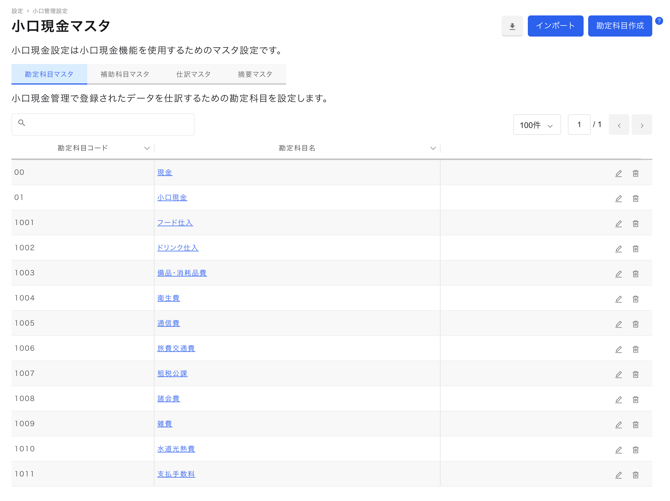Open the 諸会費 account link
670x501 pixels.
(168, 399)
